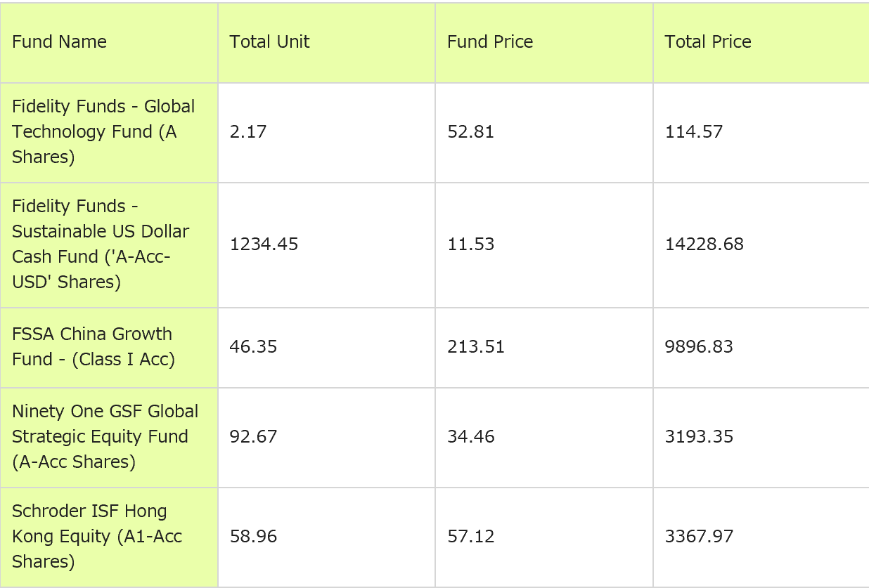This screenshot has height=588, width=869.
Task: Click total unit value 46.35
Action: 253,347
